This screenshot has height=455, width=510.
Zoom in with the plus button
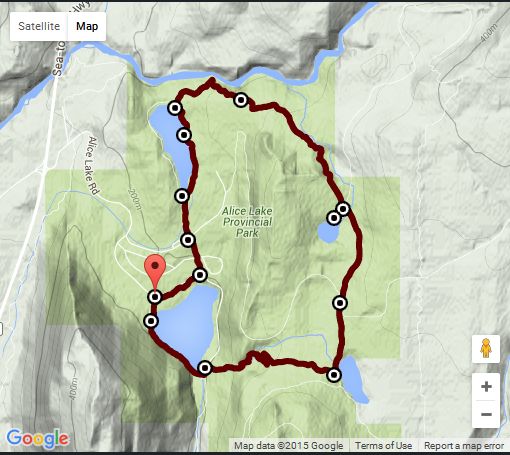tap(486, 387)
